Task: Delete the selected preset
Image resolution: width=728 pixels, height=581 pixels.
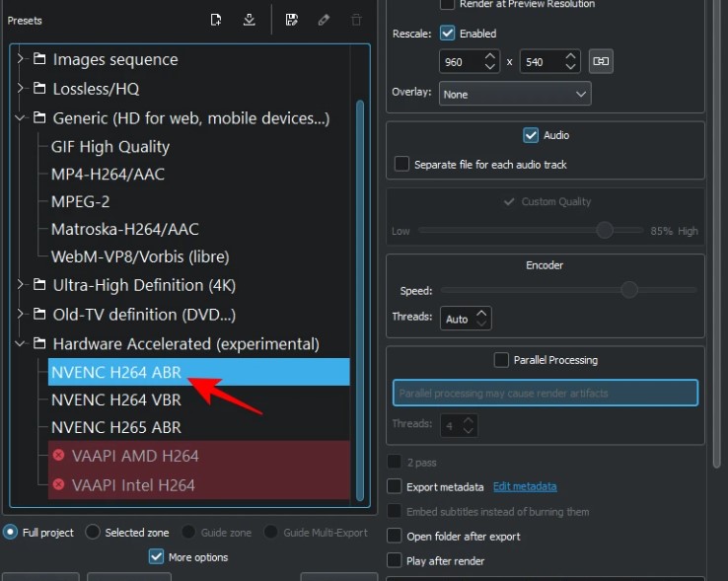Action: click(x=356, y=20)
